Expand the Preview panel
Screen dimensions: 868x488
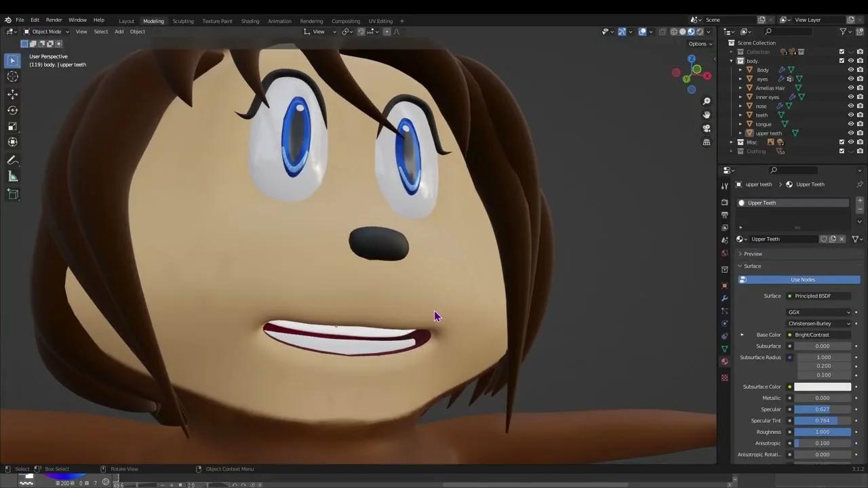753,254
